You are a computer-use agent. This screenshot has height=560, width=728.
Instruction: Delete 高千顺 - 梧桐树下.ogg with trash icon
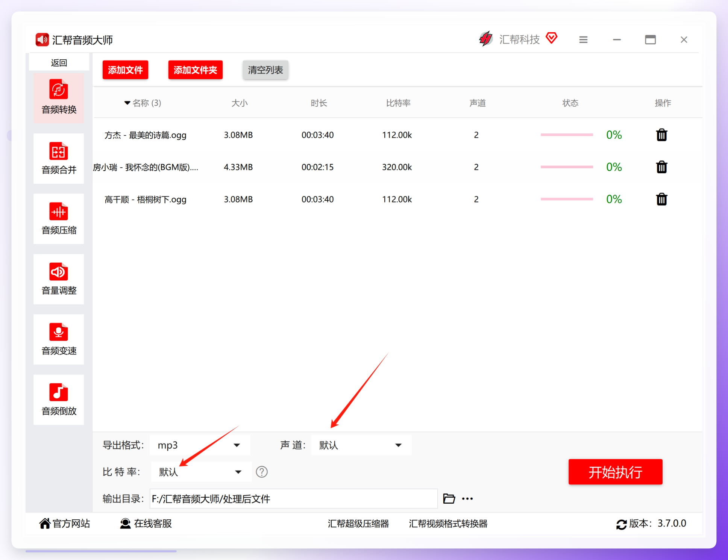[661, 199]
